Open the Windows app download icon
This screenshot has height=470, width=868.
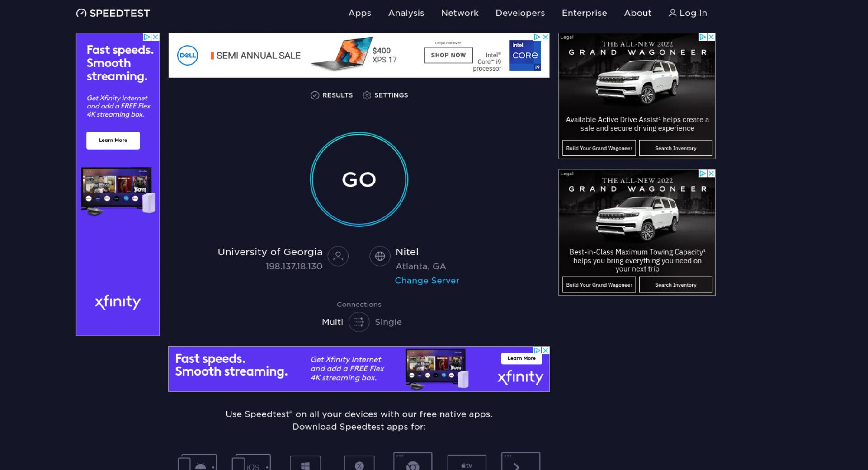(x=305, y=463)
